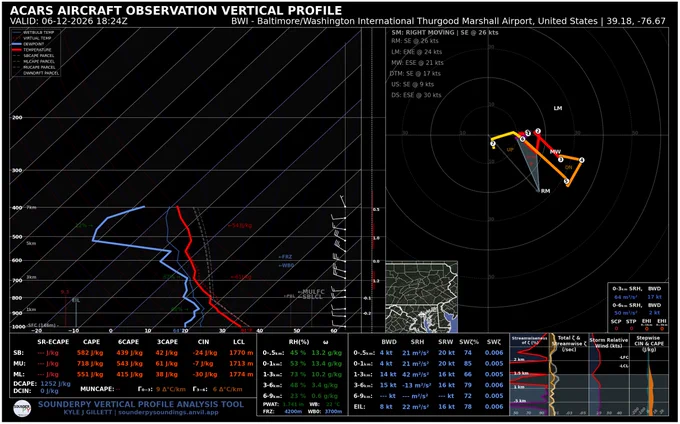Screen dimensions: 680x424
Task: Click the 0-1km SWζ% value 85
Action: coord(468,364)
